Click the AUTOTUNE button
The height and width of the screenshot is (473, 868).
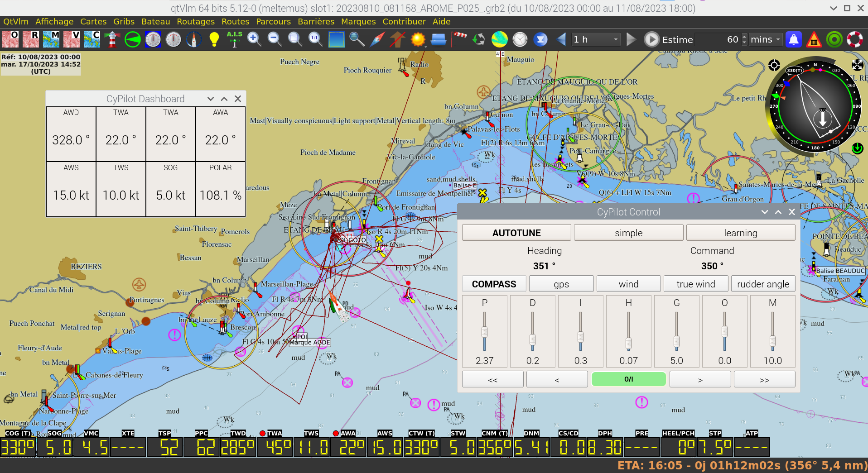pos(516,233)
